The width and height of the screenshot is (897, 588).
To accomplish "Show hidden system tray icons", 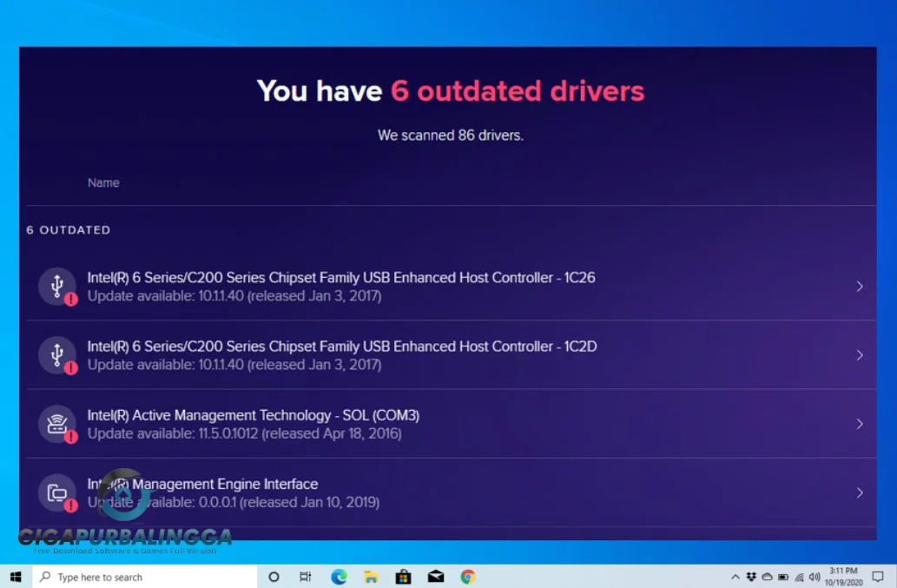I will [735, 577].
